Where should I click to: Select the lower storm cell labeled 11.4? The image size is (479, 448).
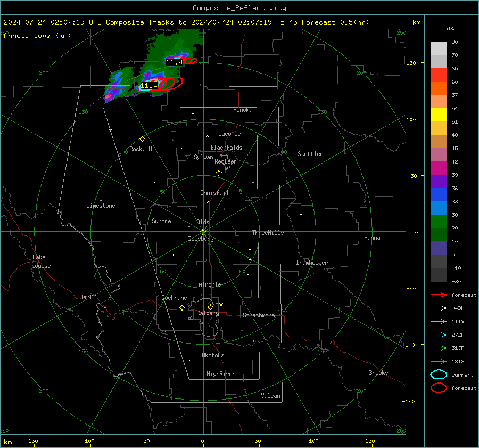(149, 86)
